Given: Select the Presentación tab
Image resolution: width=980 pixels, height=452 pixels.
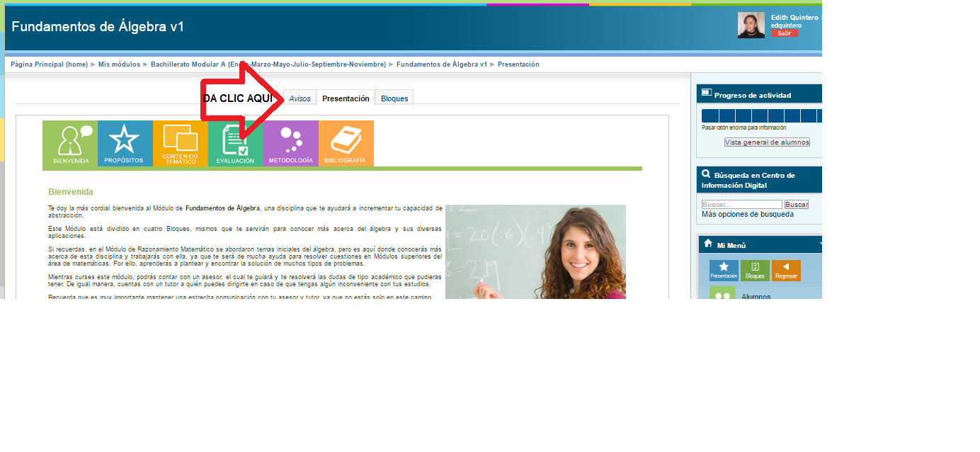Looking at the screenshot, I should [x=346, y=98].
